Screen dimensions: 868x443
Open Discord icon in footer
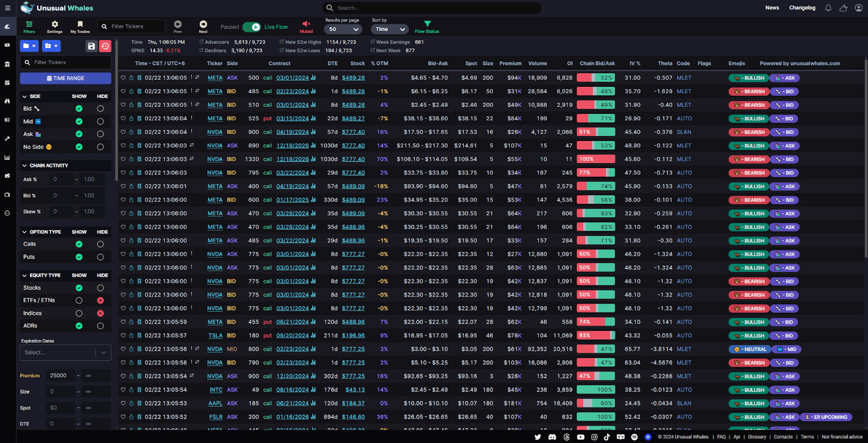[552, 437]
